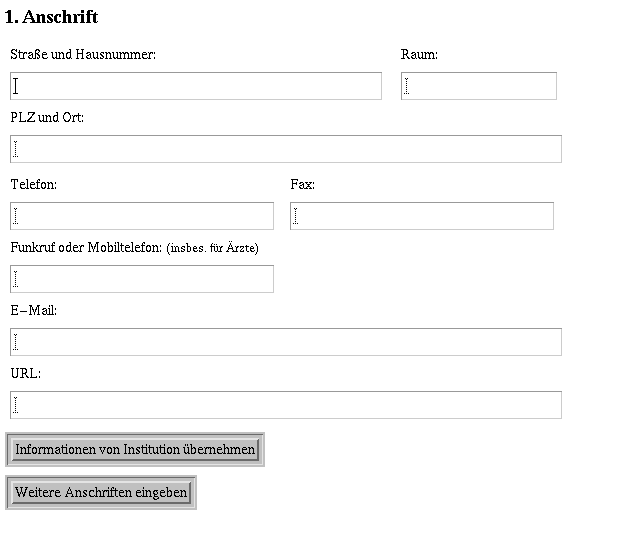The width and height of the screenshot is (636, 534).
Task: Click Informationen von Institution übernehmen button
Action: [x=135, y=449]
